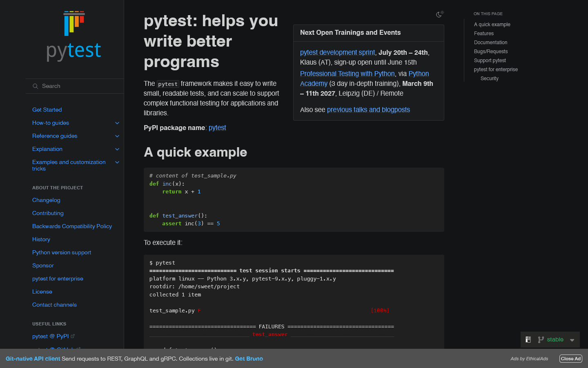This screenshot has height=368, width=588.
Task: Open pytest @ PyPI external link
Action: coord(51,336)
